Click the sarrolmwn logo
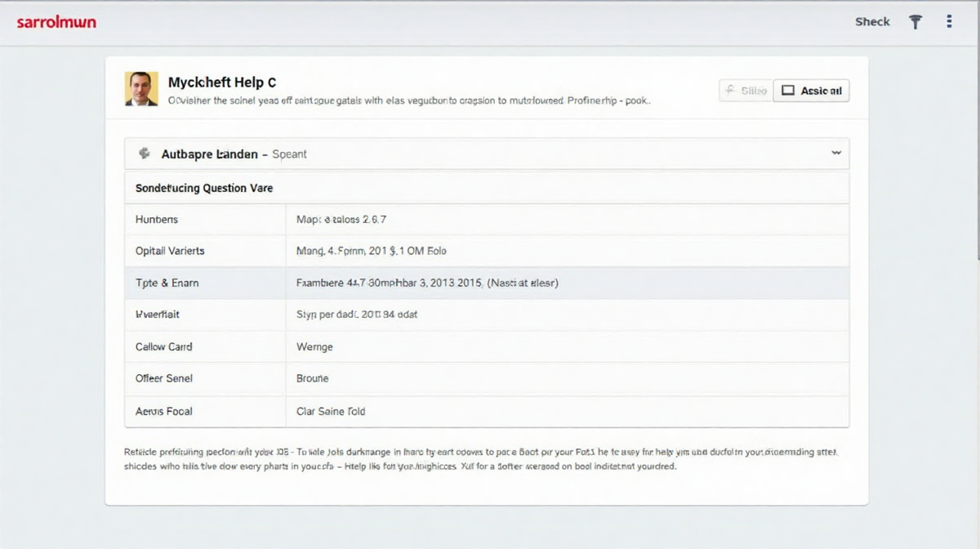 [56, 22]
